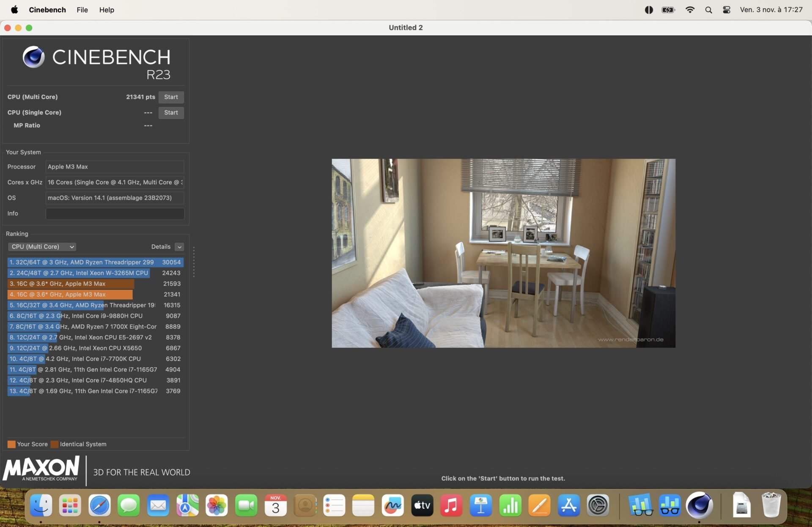Open System Settings from the Dock
This screenshot has width=812, height=527.
point(598,505)
